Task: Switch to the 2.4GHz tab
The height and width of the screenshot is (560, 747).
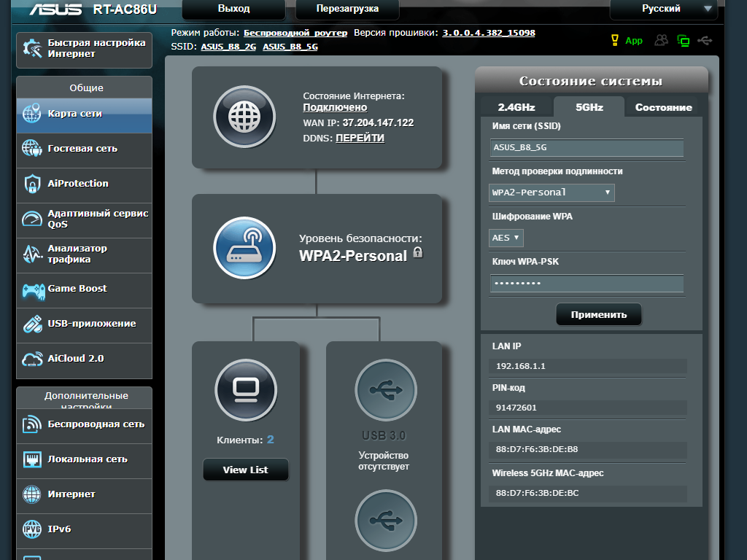Action: (516, 107)
